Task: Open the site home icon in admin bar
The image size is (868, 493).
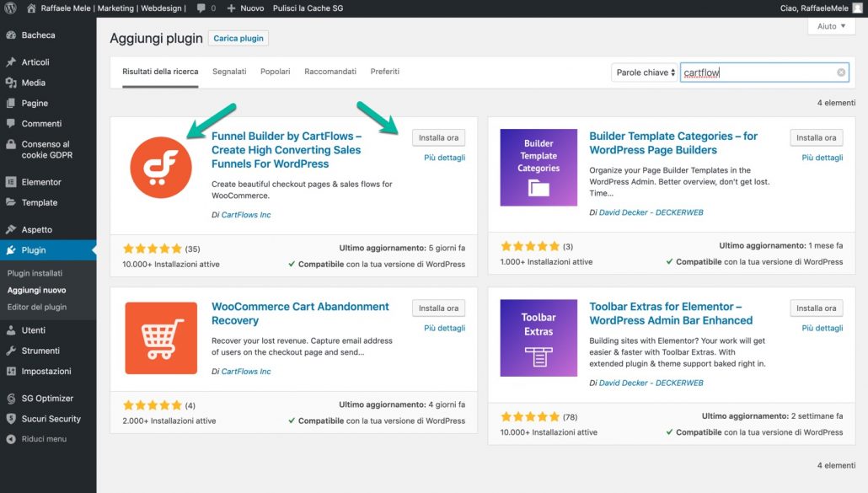Action: pos(31,8)
